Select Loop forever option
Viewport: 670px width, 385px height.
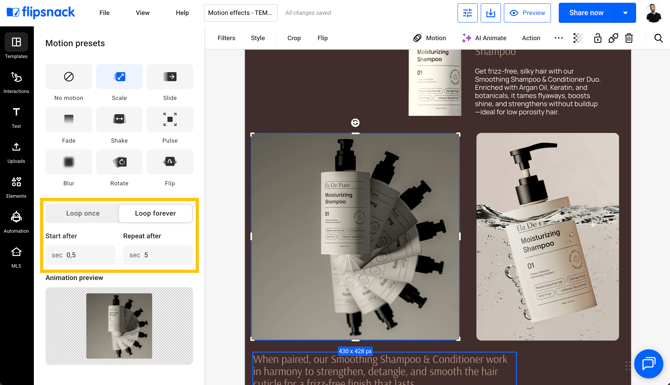[x=155, y=213]
